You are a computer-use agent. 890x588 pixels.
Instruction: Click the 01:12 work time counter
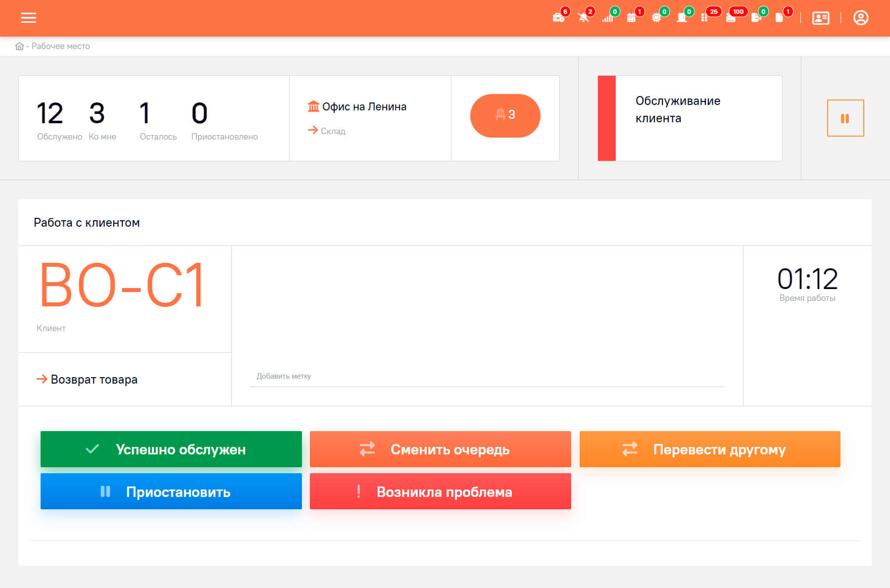tap(807, 279)
